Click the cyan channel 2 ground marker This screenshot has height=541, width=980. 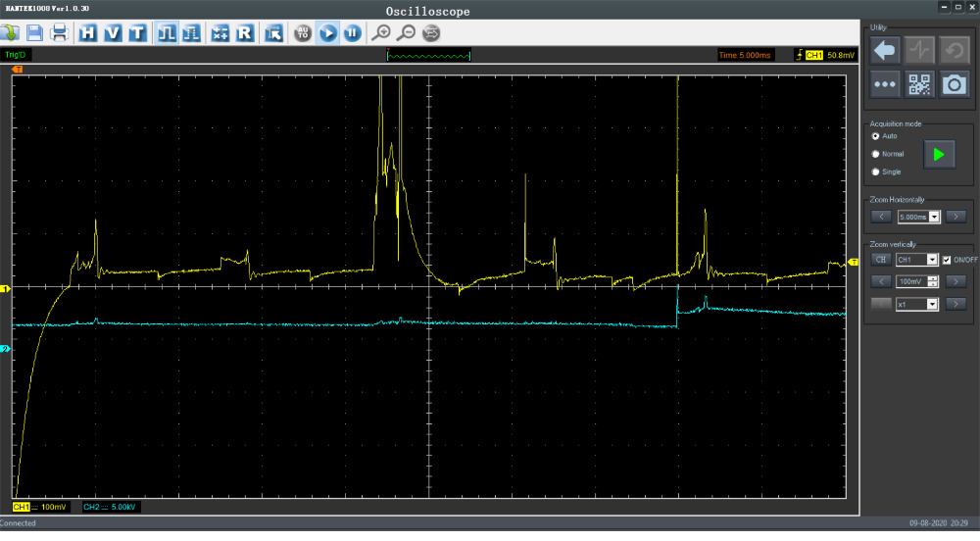[5, 349]
